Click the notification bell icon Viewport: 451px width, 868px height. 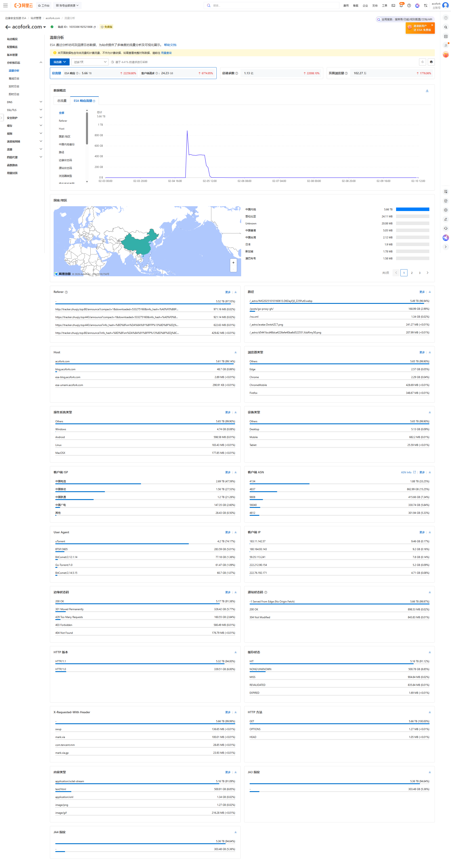pos(401,5)
